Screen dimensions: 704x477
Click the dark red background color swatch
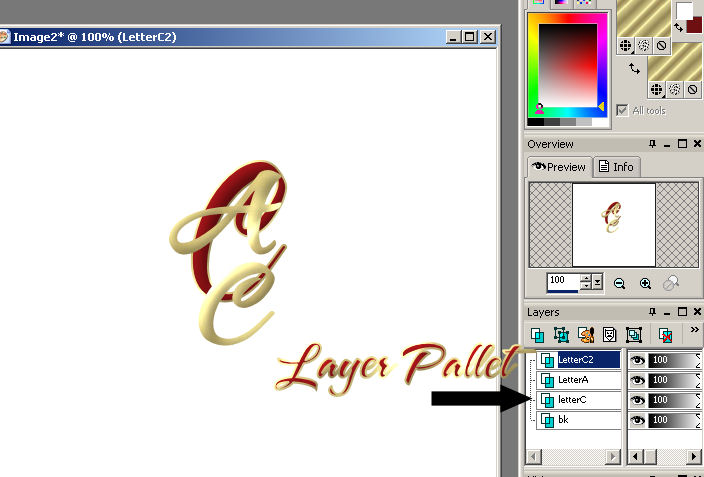[x=694, y=25]
